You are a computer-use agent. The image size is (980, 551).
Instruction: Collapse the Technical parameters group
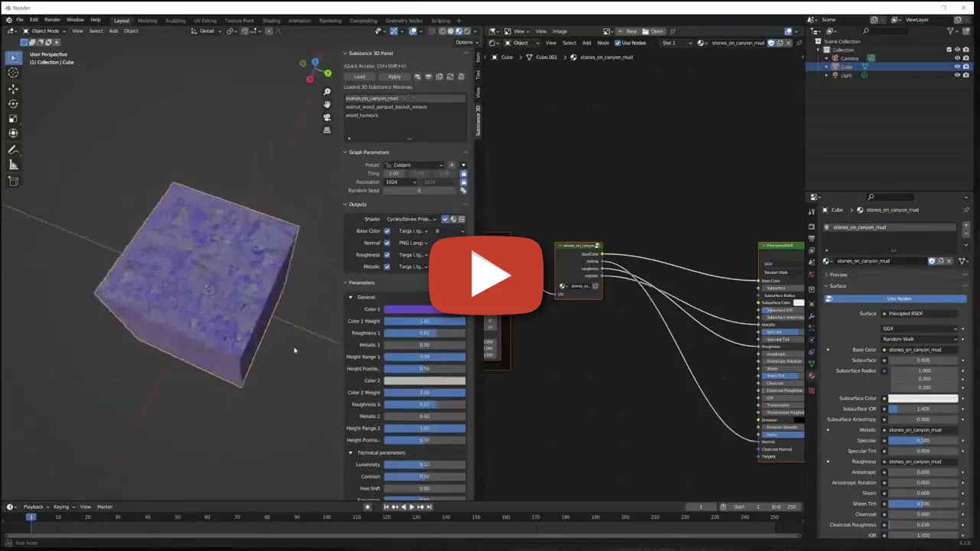(x=351, y=452)
